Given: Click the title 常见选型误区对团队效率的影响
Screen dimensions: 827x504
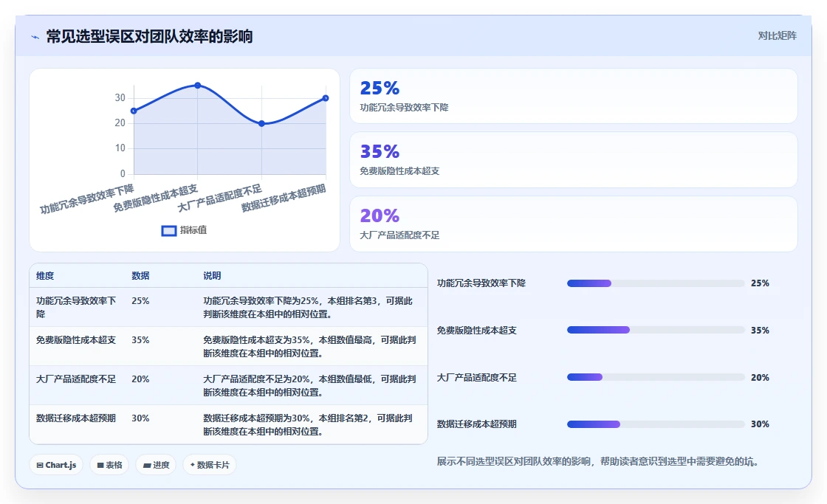Looking at the screenshot, I should pos(149,36).
